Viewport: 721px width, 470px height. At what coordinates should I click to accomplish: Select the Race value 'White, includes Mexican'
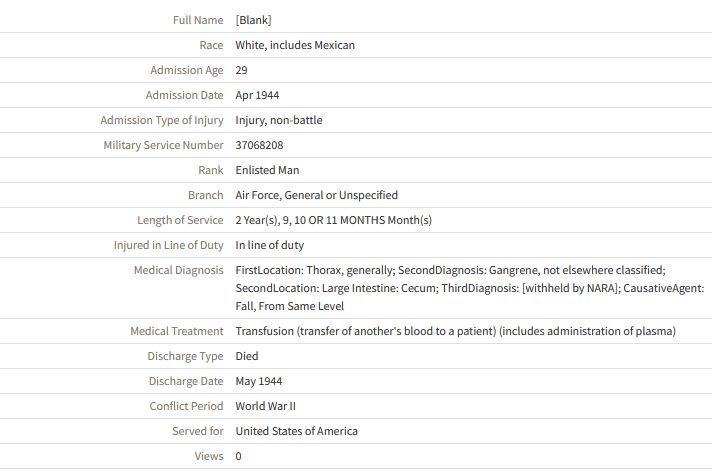coord(295,45)
